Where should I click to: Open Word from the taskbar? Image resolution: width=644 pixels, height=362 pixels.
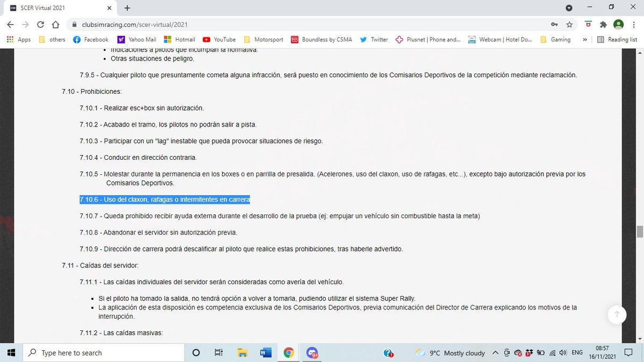(266, 352)
